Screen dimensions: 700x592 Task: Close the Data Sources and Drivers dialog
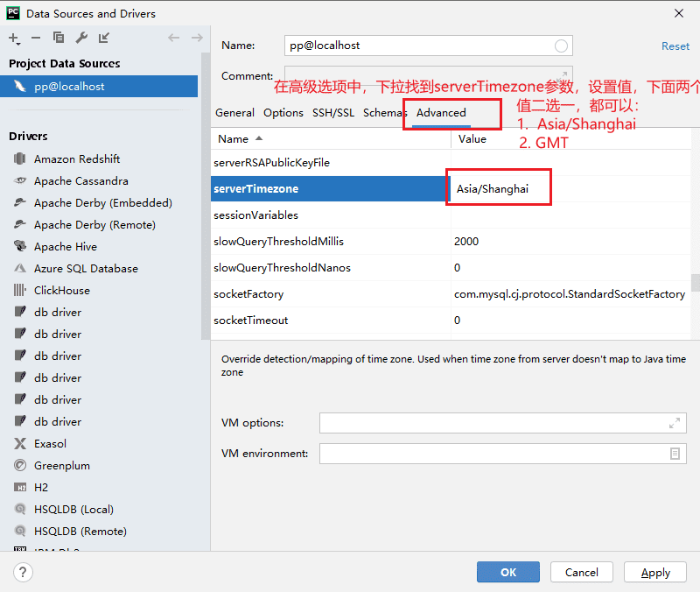pyautogui.click(x=679, y=13)
